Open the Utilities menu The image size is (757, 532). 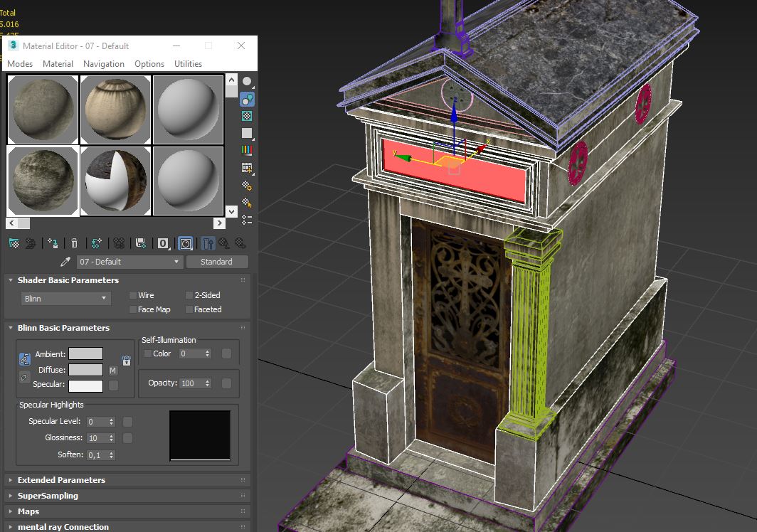(189, 63)
